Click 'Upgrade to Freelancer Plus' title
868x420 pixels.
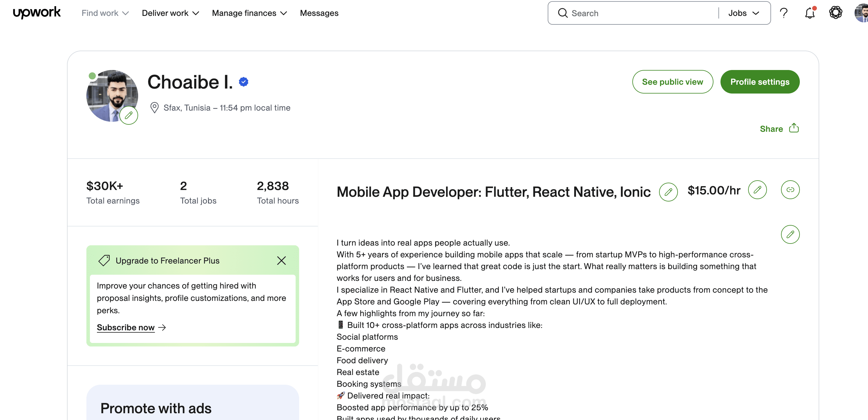(167, 260)
